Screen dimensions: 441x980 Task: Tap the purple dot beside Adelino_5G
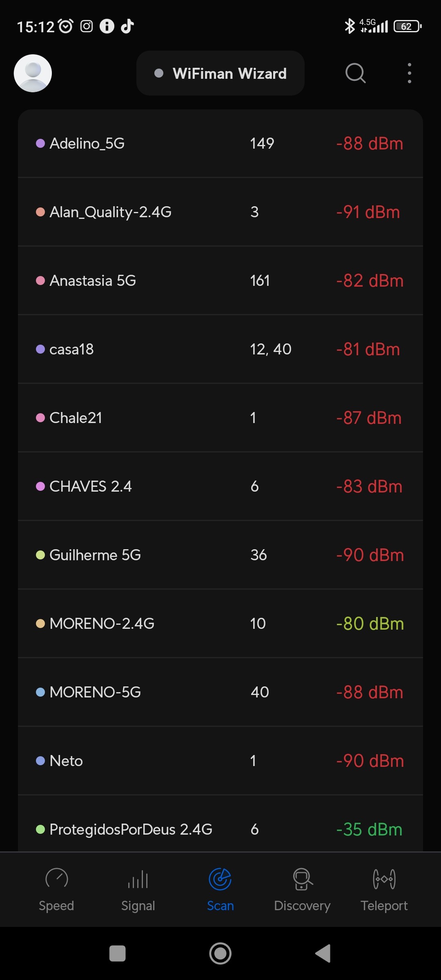40,143
